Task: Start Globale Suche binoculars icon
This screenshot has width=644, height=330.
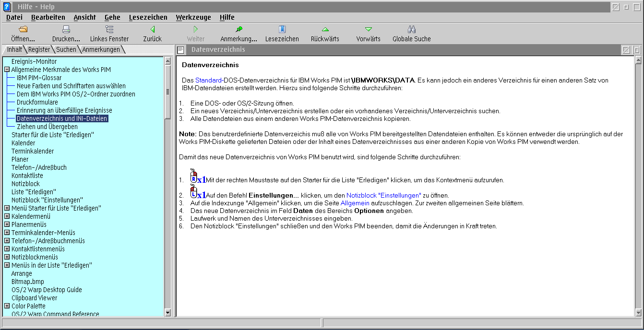Action: coord(412,29)
